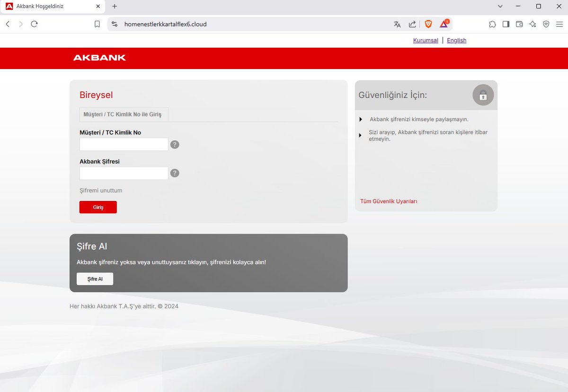The image size is (568, 392).
Task: Open the Leo AI sparkle icon
Action: coord(532,24)
